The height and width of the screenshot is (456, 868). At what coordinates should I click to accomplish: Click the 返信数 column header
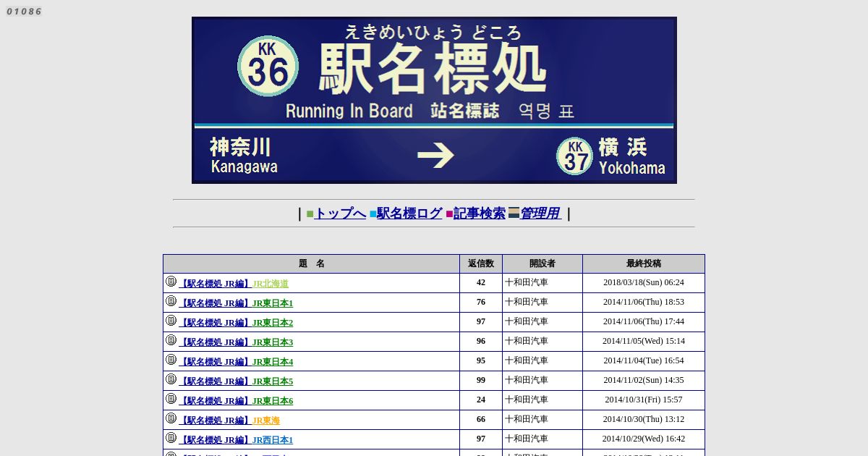[x=481, y=263]
